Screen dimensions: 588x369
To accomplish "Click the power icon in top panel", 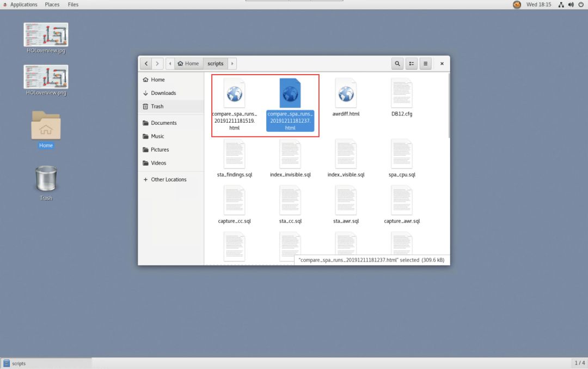I will tap(581, 4).
